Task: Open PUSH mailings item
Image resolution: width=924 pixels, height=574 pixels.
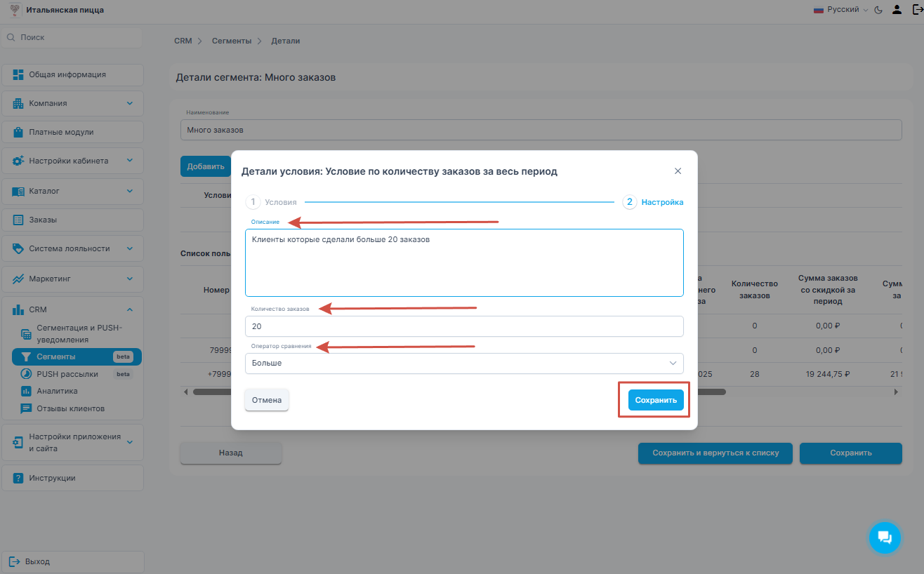Action: pos(67,374)
